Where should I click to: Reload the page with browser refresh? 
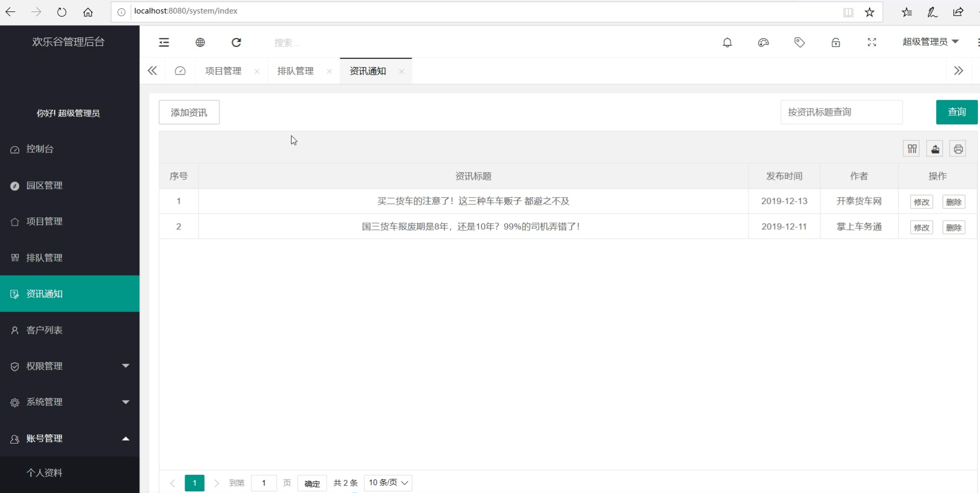62,12
